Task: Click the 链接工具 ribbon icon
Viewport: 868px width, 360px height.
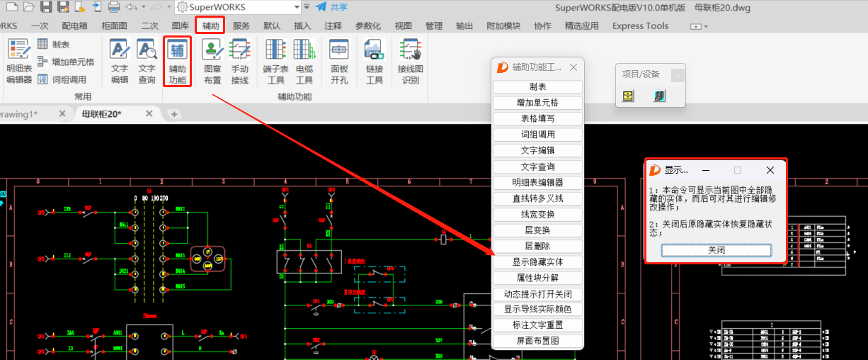Action: [x=374, y=63]
